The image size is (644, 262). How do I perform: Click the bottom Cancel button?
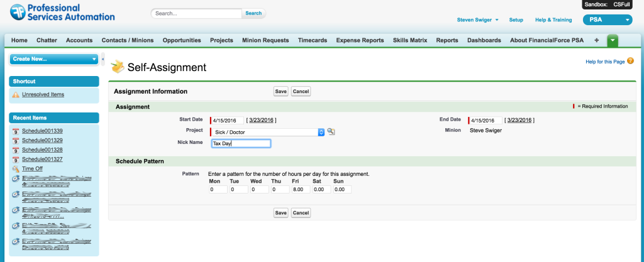(301, 213)
